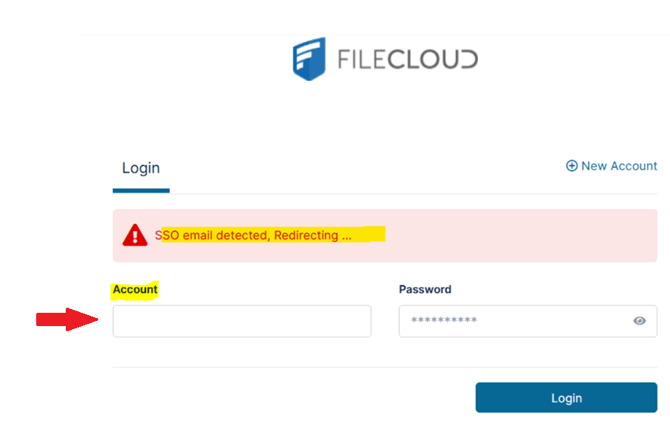This screenshot has width=670, height=422.
Task: Select the Login tab
Action: coord(141,168)
